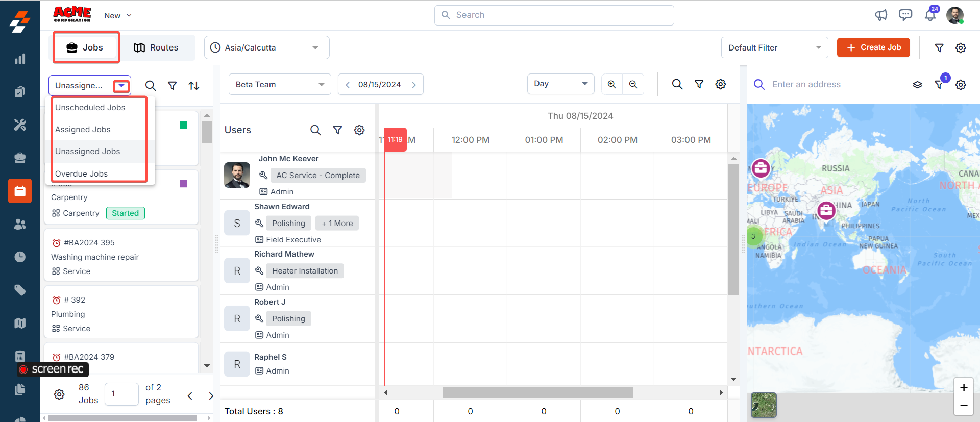Open scheduler toolbar filter icon
Screen dimensions: 980x422
699,84
